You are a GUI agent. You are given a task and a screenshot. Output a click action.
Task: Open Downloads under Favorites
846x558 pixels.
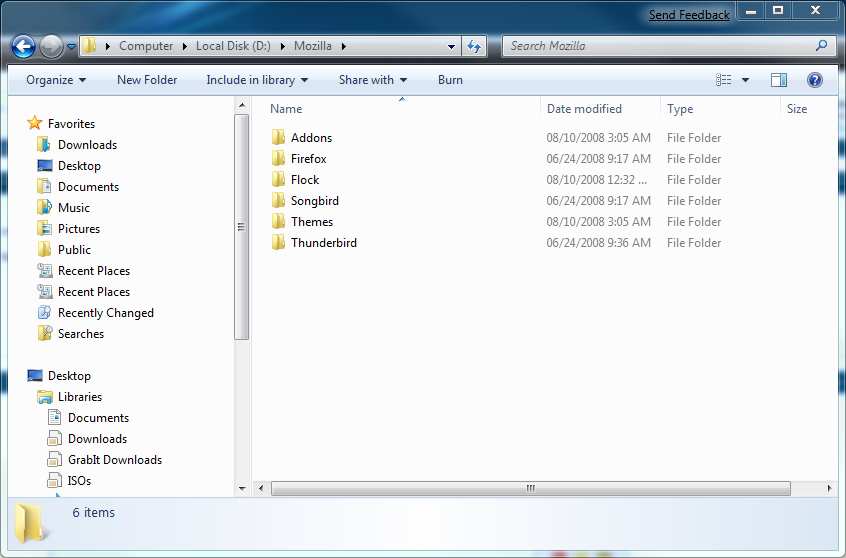pos(87,145)
